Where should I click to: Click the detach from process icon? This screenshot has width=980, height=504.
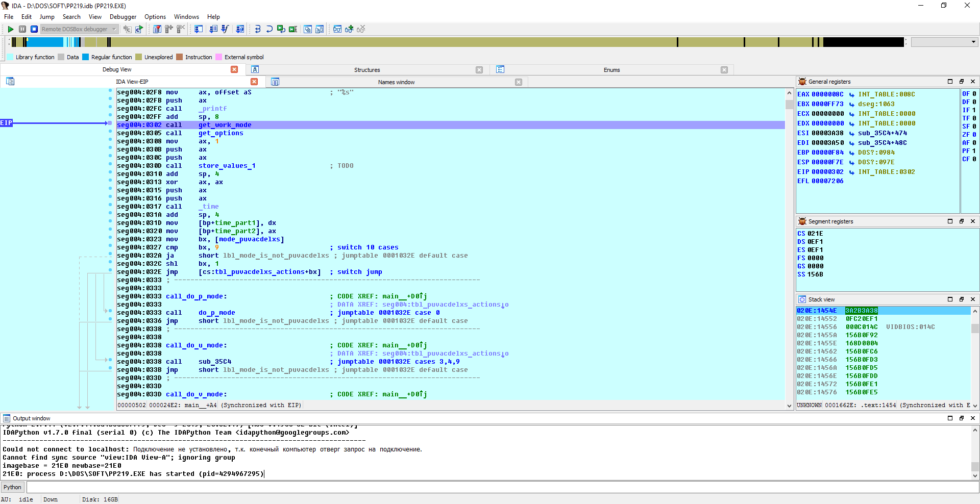[x=139, y=29]
